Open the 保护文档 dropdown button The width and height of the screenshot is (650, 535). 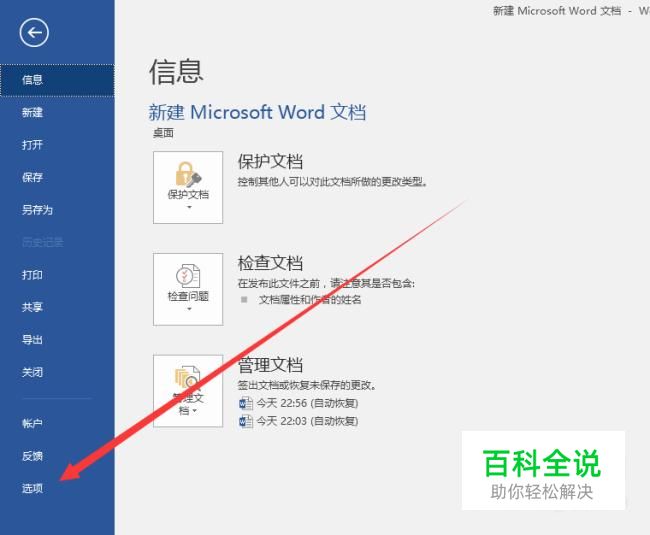[x=188, y=187]
